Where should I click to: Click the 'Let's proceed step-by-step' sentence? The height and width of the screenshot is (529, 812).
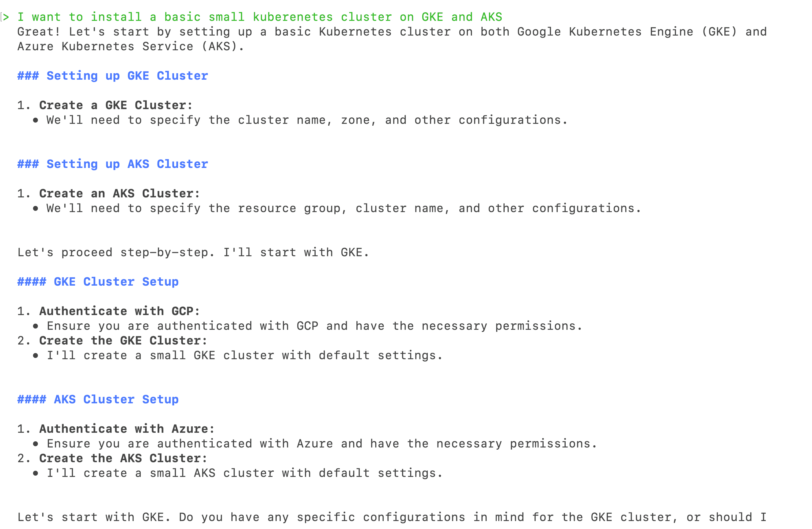(x=193, y=253)
